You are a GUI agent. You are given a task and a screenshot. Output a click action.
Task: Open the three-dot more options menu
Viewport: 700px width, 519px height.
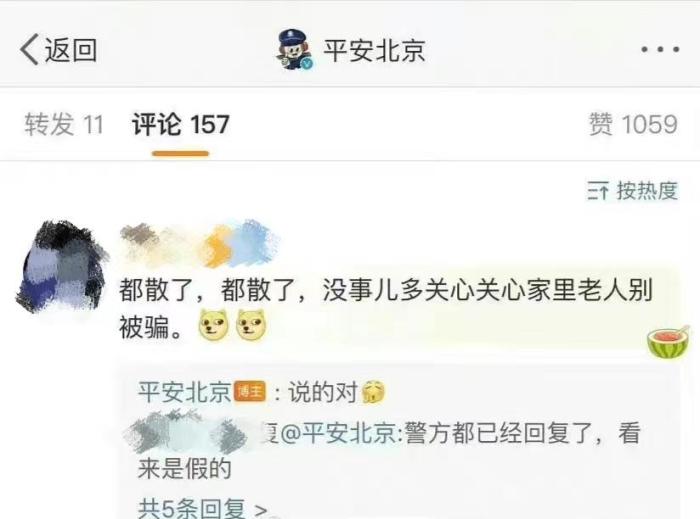(x=660, y=50)
